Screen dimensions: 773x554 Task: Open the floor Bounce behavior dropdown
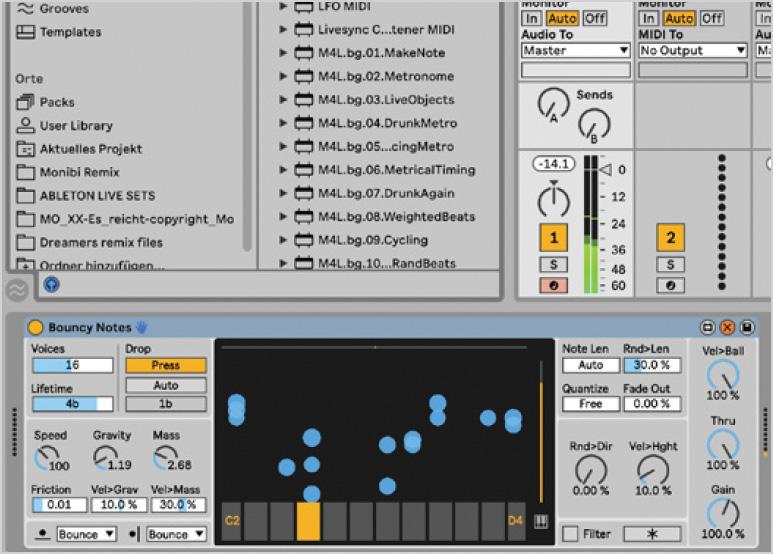[x=87, y=534]
